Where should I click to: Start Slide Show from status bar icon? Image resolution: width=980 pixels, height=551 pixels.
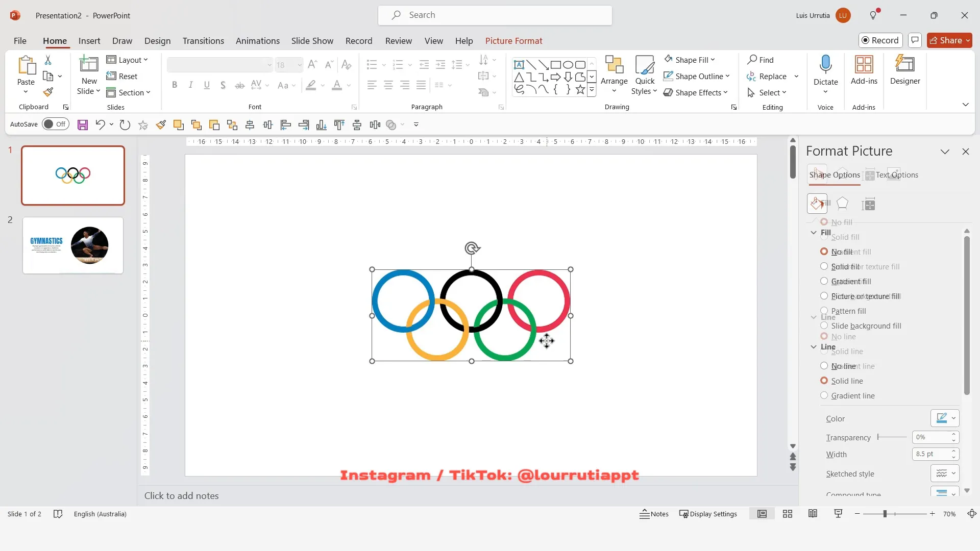point(838,514)
